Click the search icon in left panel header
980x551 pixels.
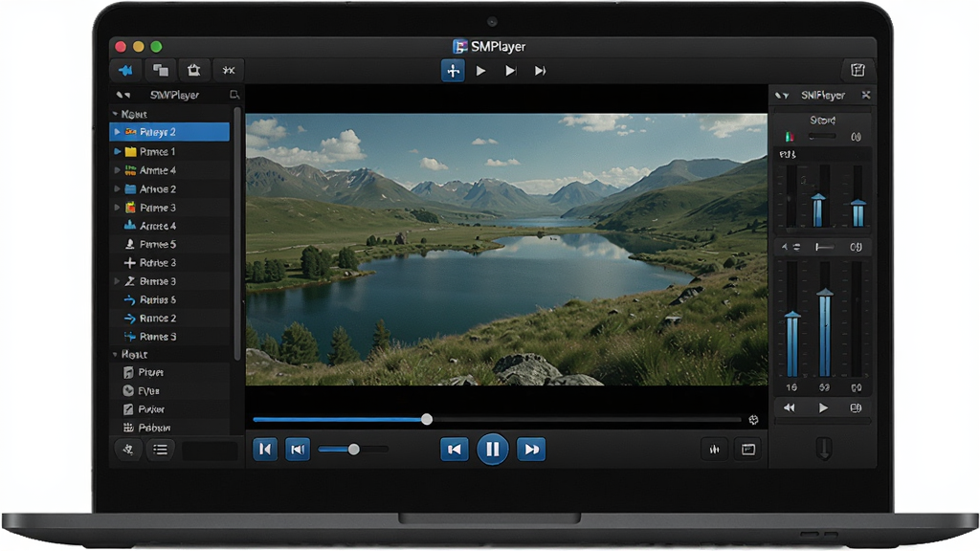[x=234, y=95]
